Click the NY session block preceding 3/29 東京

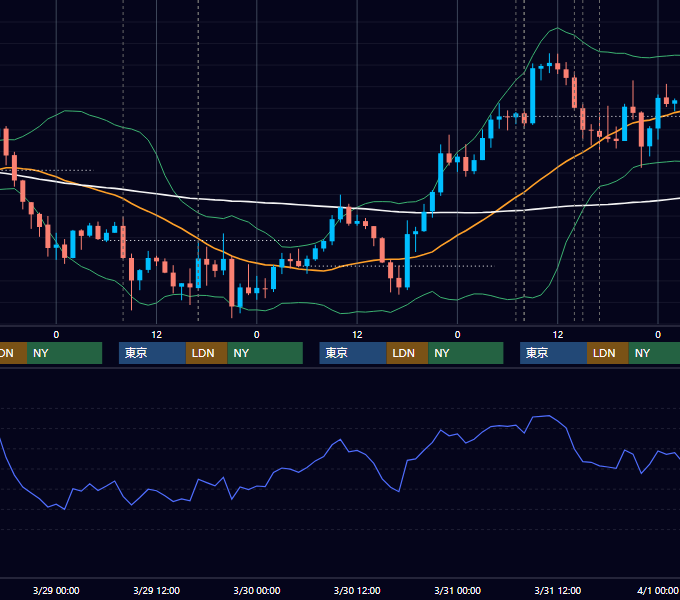(64, 353)
